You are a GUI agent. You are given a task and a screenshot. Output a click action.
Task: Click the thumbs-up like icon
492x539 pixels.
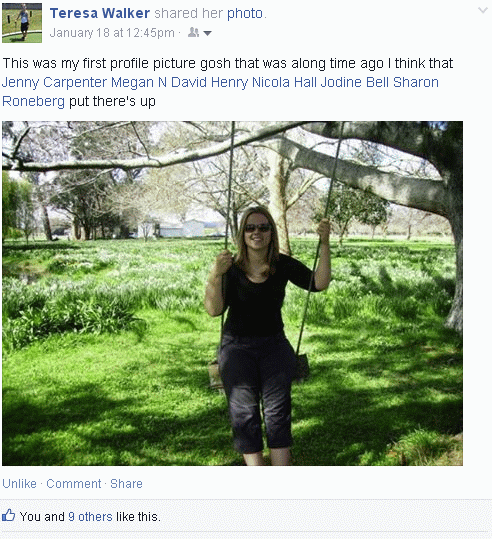pyautogui.click(x=9, y=515)
